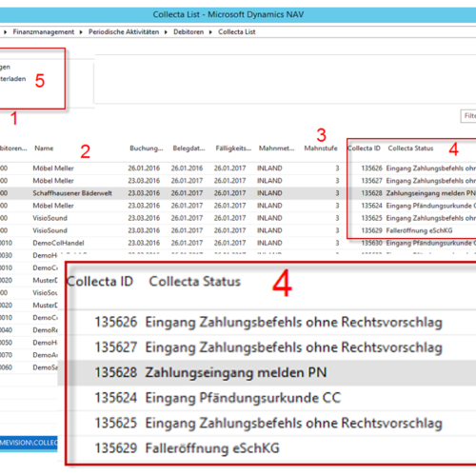Click into the Filter box
The width and height of the screenshot is (476, 476).
point(468,116)
